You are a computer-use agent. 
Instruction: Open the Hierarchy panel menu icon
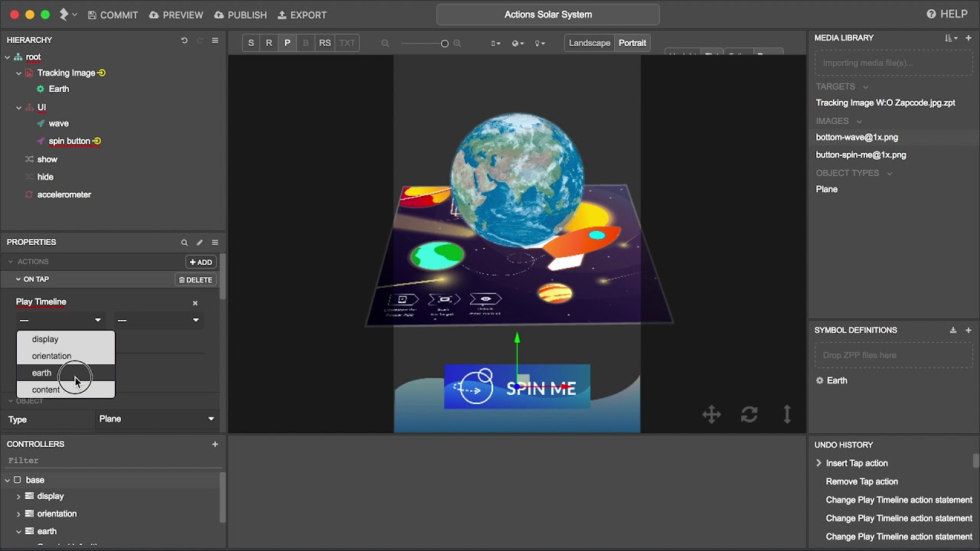(215, 41)
